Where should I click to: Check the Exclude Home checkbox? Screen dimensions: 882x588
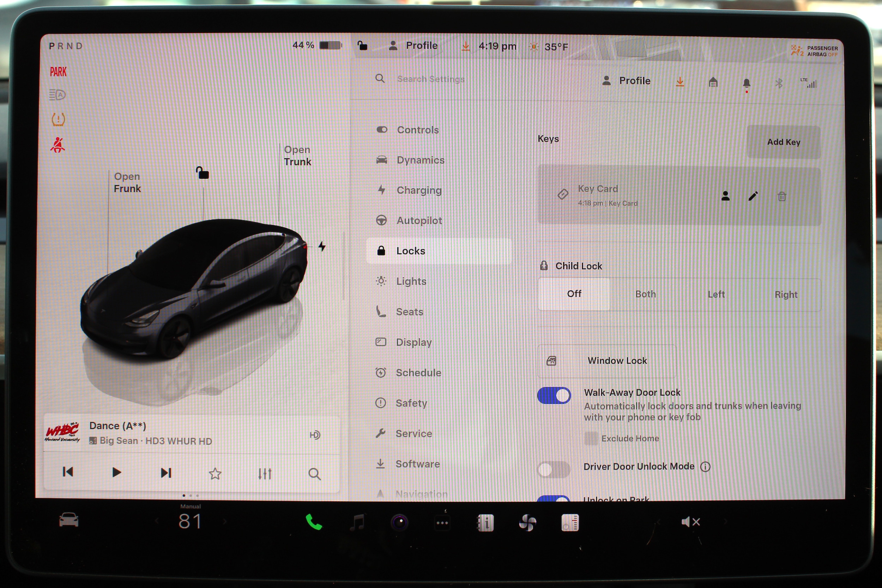[x=591, y=438]
